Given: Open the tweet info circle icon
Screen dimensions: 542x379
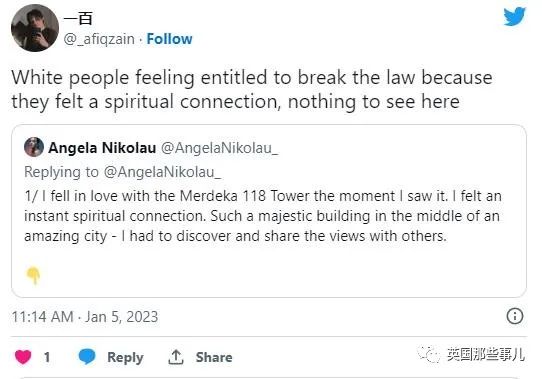Looking at the screenshot, I should click(x=515, y=316).
